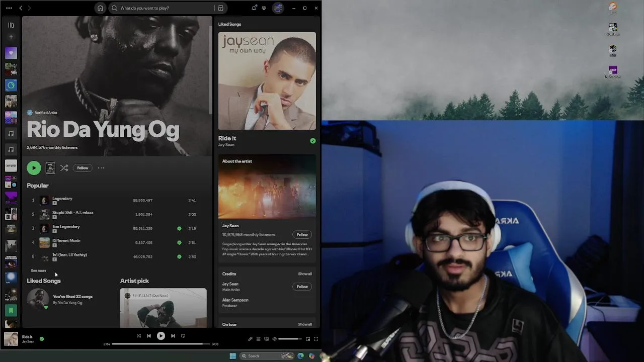Image resolution: width=644 pixels, height=362 pixels.
Task: Open the play queue icon
Action: 259,339
